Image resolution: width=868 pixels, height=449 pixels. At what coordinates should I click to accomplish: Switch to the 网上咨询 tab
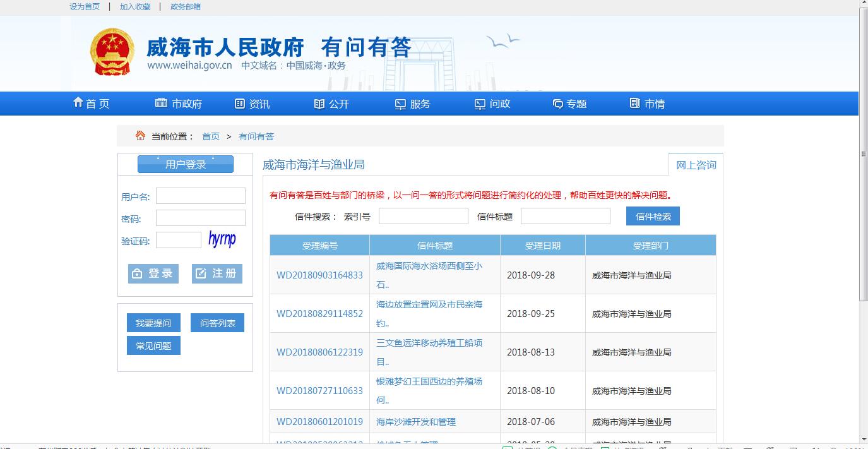[x=696, y=165]
